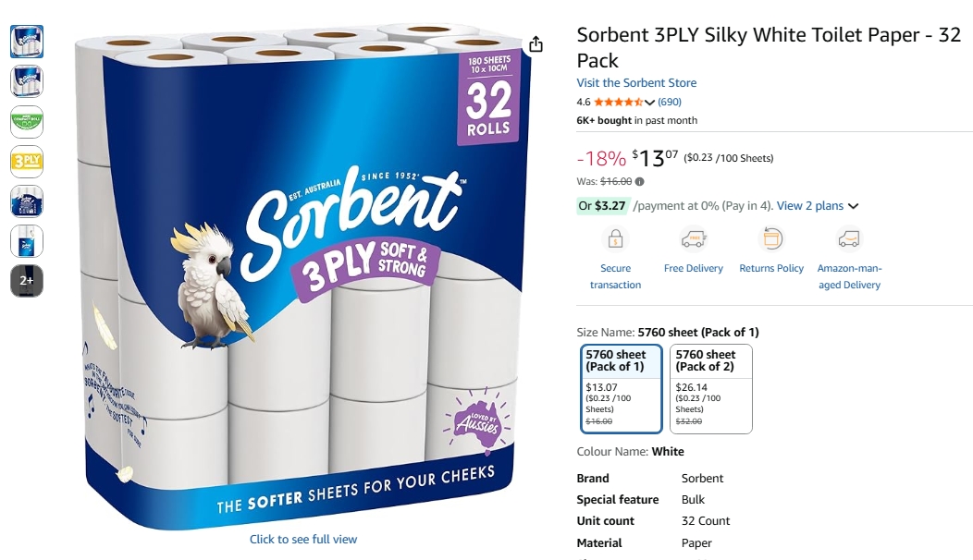This screenshot has width=973, height=560.
Task: Select the green Compact Roll thumbnail
Action: pyautogui.click(x=27, y=121)
